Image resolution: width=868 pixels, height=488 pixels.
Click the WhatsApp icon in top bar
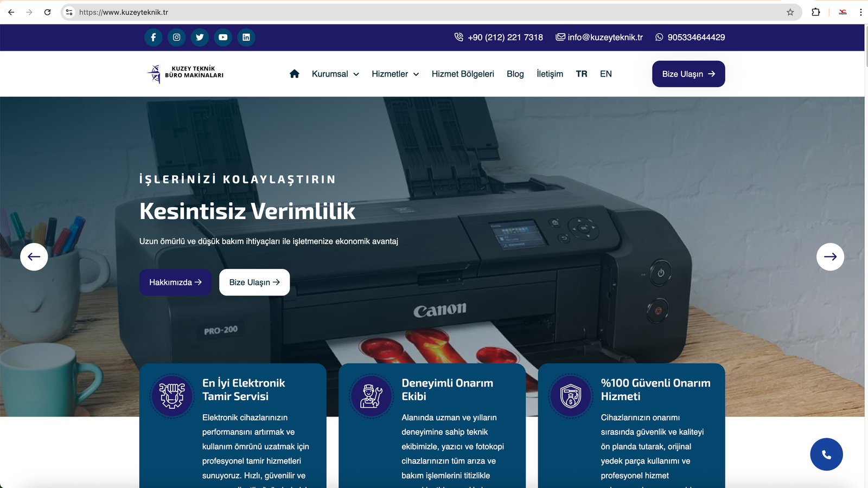pyautogui.click(x=659, y=37)
